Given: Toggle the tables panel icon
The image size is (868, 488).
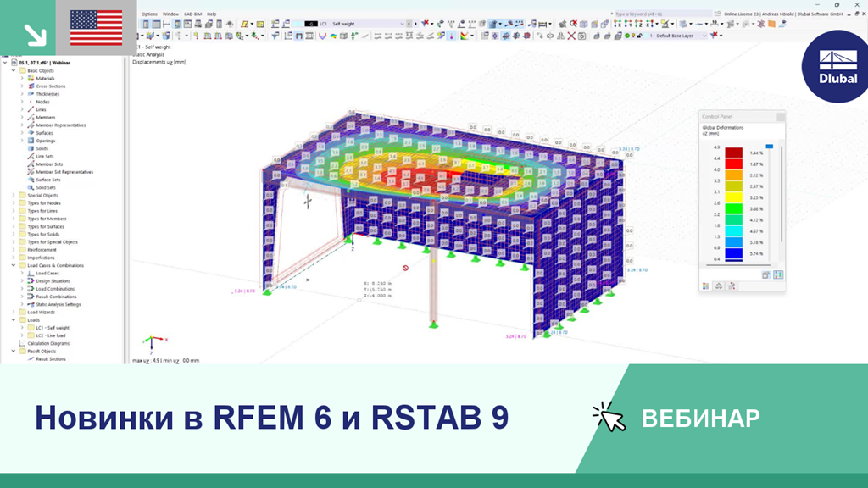Looking at the screenshot, I should pos(156,24).
